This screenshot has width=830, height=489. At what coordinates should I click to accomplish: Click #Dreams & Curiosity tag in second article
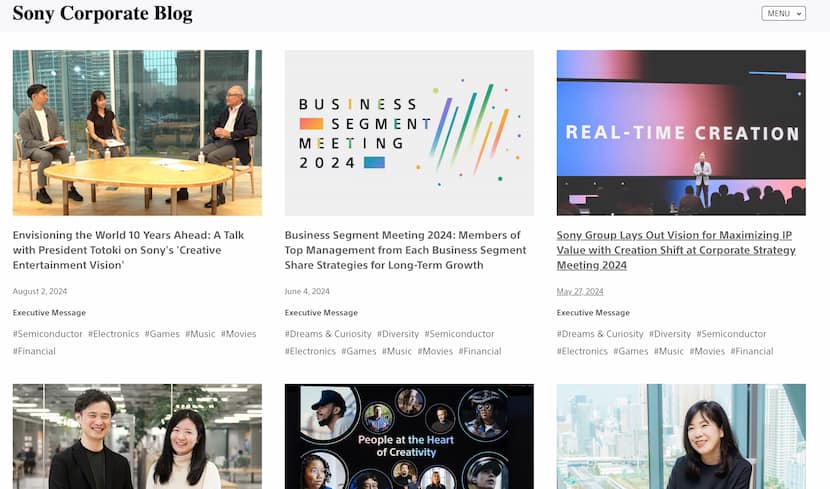328,334
